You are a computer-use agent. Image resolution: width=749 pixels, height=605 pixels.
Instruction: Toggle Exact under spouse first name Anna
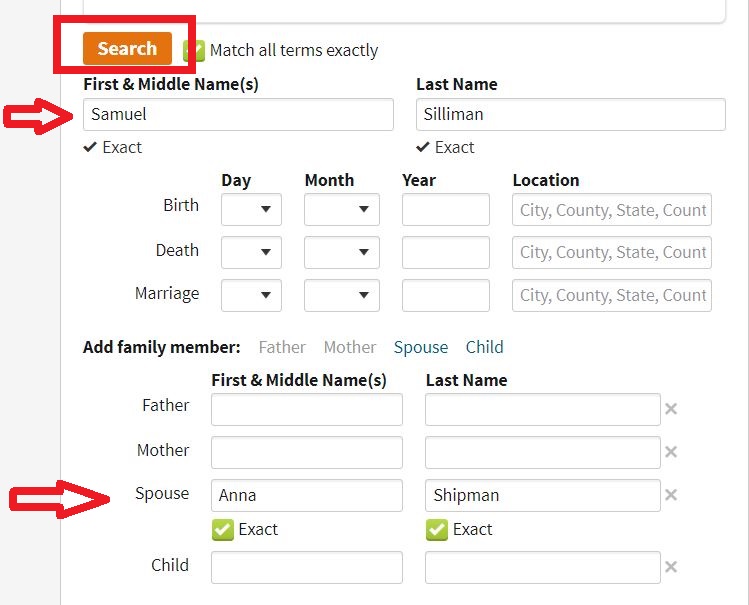(223, 530)
